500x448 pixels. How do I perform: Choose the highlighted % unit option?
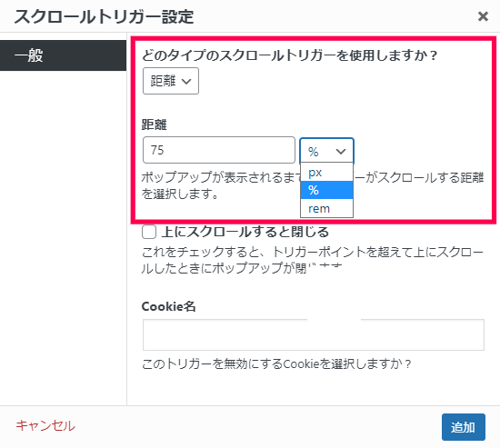click(326, 190)
